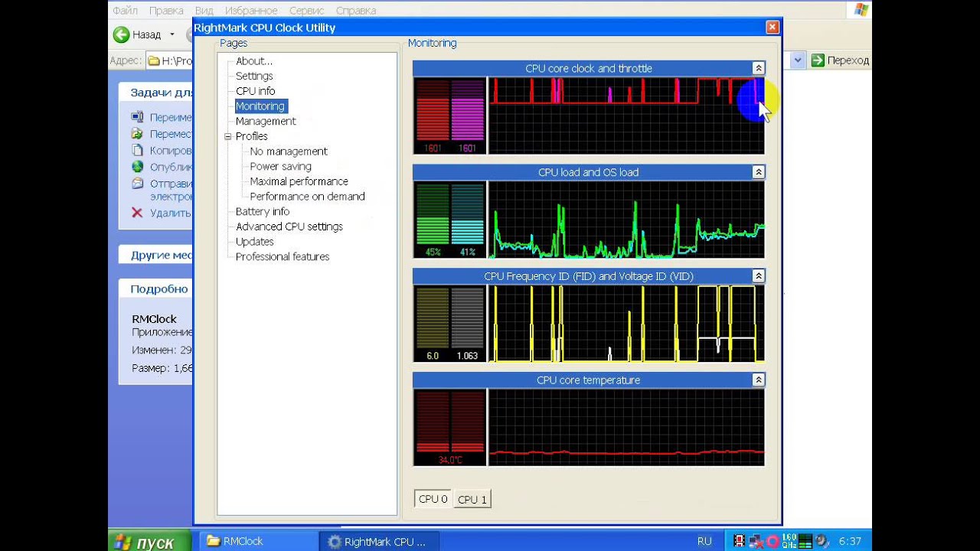Image resolution: width=980 pixels, height=551 pixels.
Task: Click the send by e-mail task icon
Action: 137,184
